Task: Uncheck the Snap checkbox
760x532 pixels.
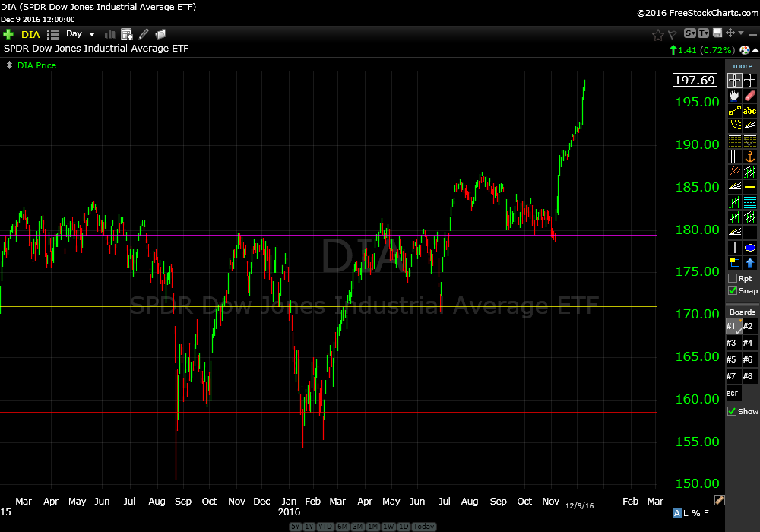Action: click(x=733, y=290)
